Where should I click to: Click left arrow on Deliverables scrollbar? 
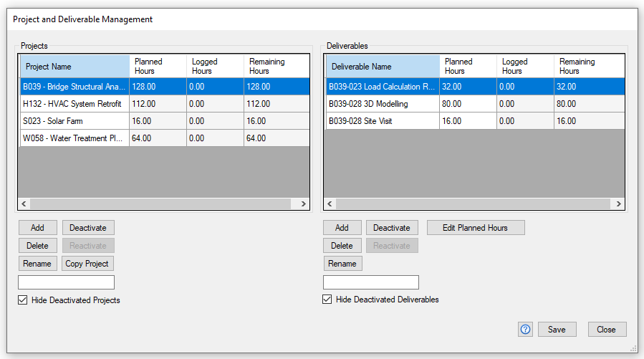(330, 204)
